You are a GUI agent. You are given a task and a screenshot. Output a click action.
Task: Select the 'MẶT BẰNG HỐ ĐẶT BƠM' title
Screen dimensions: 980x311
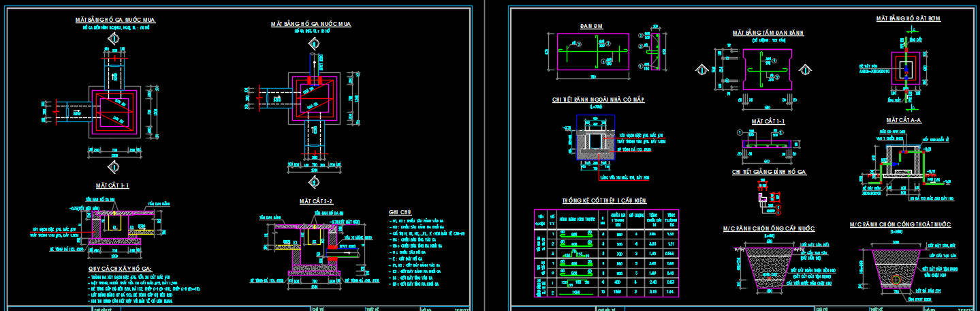tap(908, 19)
